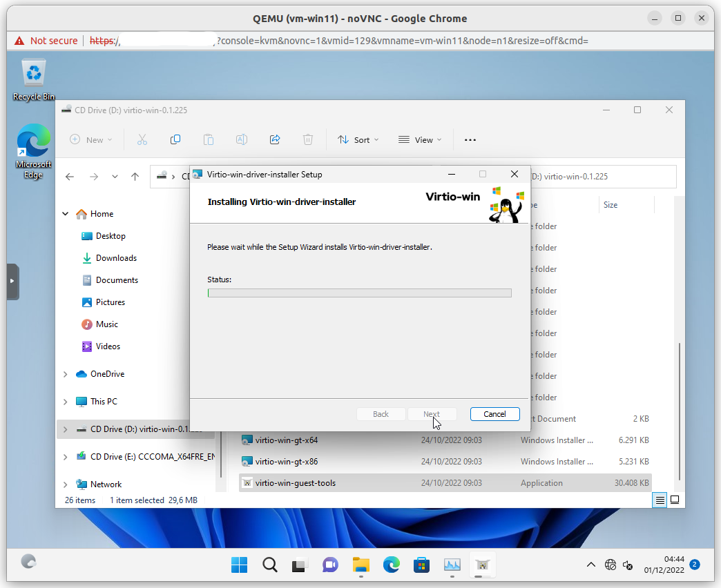Open the performance monitor taskbar app
The image size is (721, 588).
point(452,565)
